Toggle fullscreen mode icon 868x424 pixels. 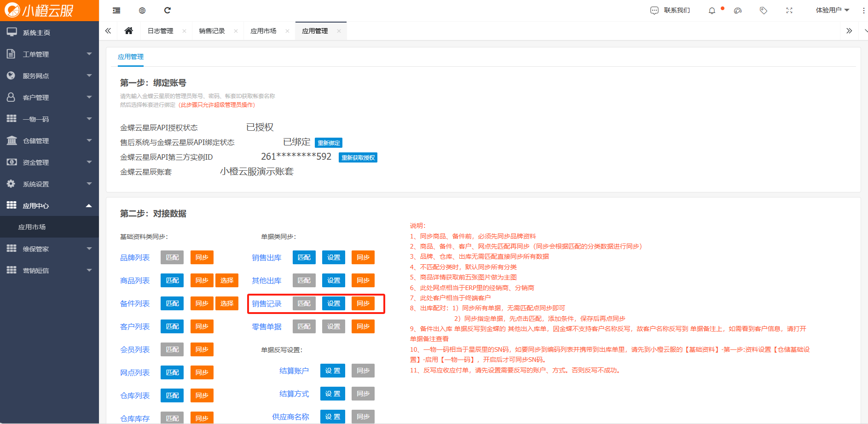(x=789, y=10)
